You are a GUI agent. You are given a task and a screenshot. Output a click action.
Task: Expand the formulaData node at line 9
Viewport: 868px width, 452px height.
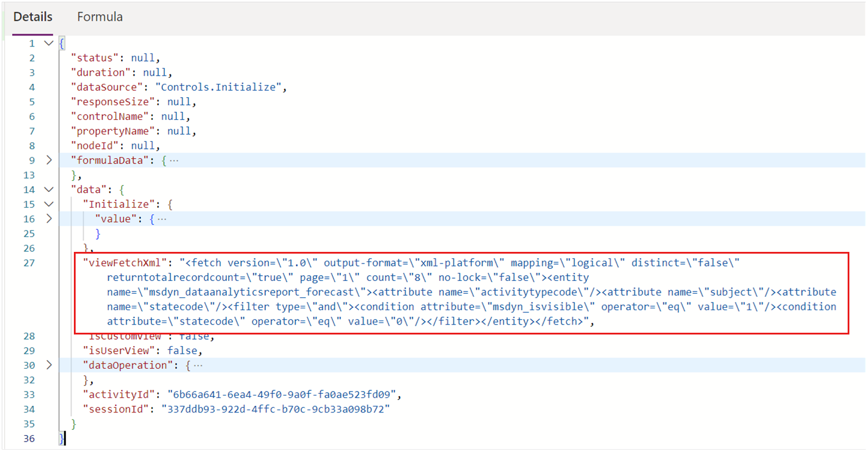pyautogui.click(x=48, y=160)
